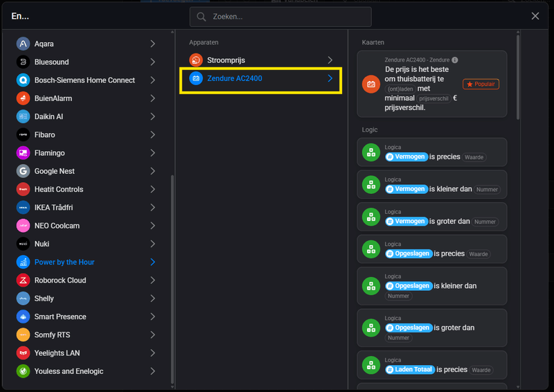Click the app list scrollbar
Image resolution: width=554 pixels, height=392 pixels.
[172, 277]
